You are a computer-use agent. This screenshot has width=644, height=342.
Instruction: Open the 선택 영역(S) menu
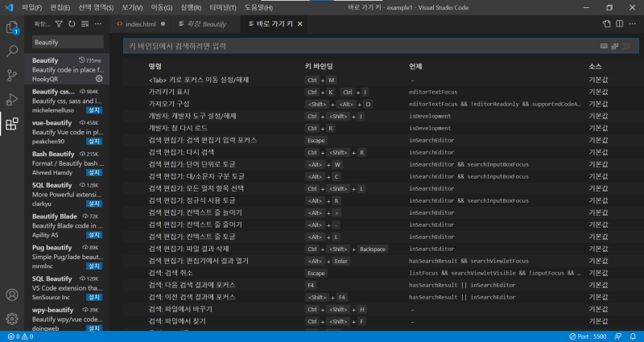tap(96, 7)
